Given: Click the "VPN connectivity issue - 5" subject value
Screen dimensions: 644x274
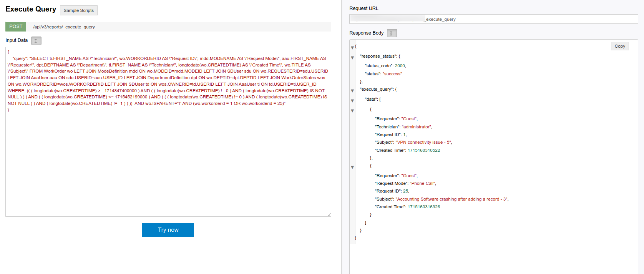Looking at the screenshot, I should coord(423,142).
